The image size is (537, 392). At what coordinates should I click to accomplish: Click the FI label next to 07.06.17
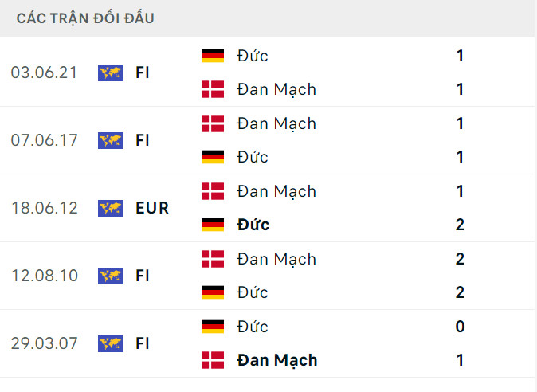point(143,140)
